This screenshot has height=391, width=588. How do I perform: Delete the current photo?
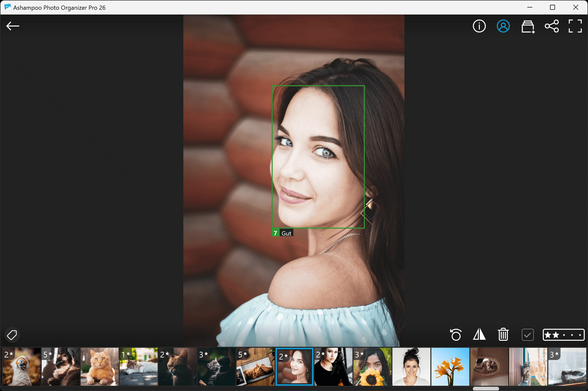[503, 334]
